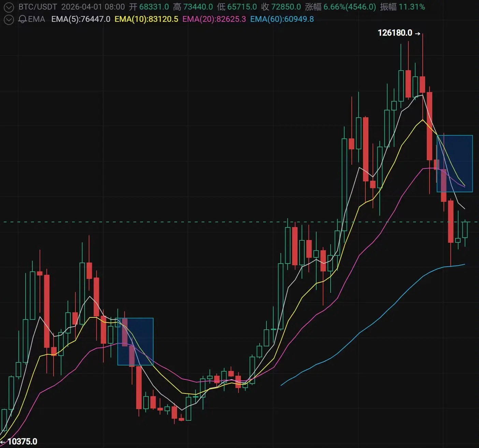The image size is (479, 448).
Task: Click the green dashed current price line
Action: 239,222
